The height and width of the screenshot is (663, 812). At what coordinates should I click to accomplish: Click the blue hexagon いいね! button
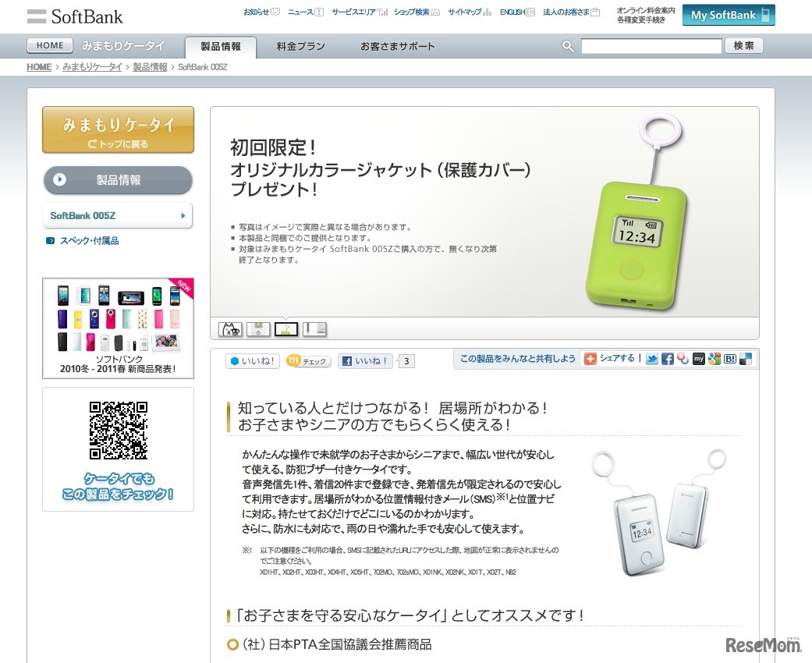pyautogui.click(x=252, y=361)
